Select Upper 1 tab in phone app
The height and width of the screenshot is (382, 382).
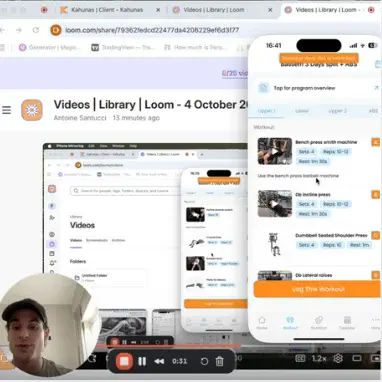point(266,111)
